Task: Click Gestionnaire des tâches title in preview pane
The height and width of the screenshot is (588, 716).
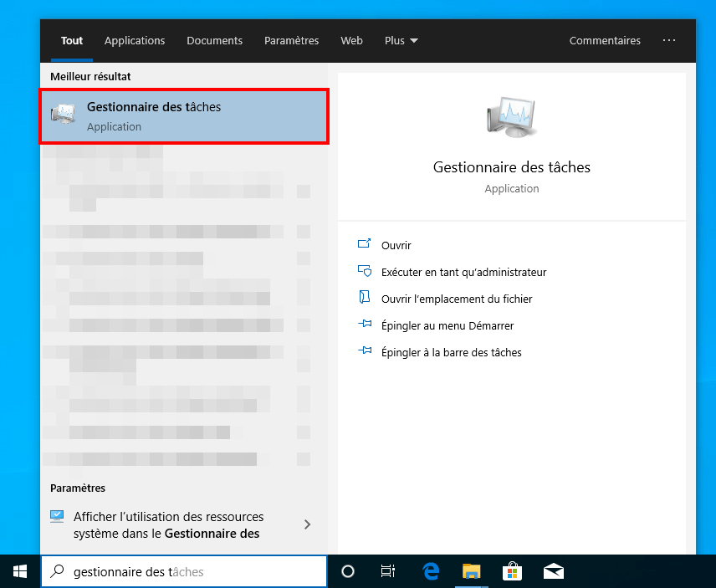Action: tap(511, 167)
